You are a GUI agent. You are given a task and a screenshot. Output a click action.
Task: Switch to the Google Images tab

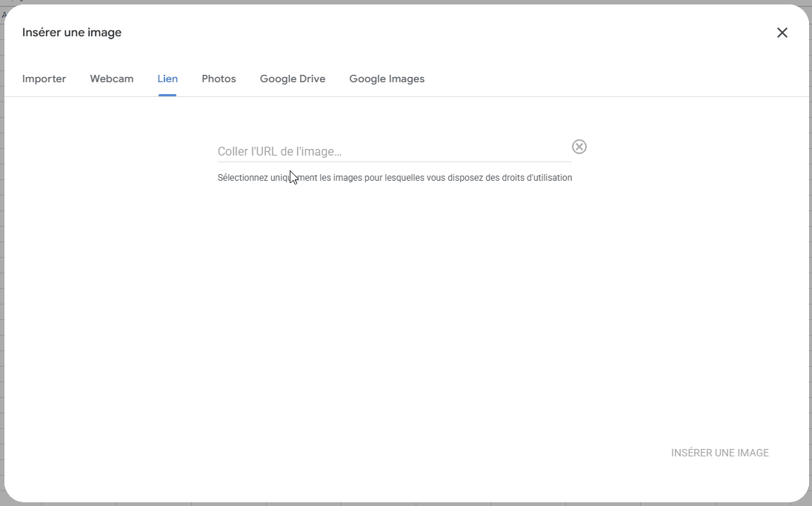tap(387, 79)
